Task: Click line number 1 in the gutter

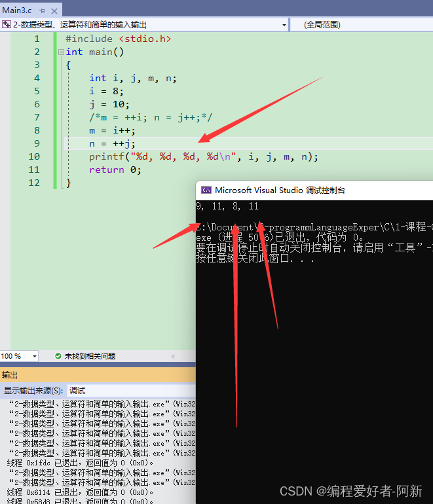Action: click(37, 39)
